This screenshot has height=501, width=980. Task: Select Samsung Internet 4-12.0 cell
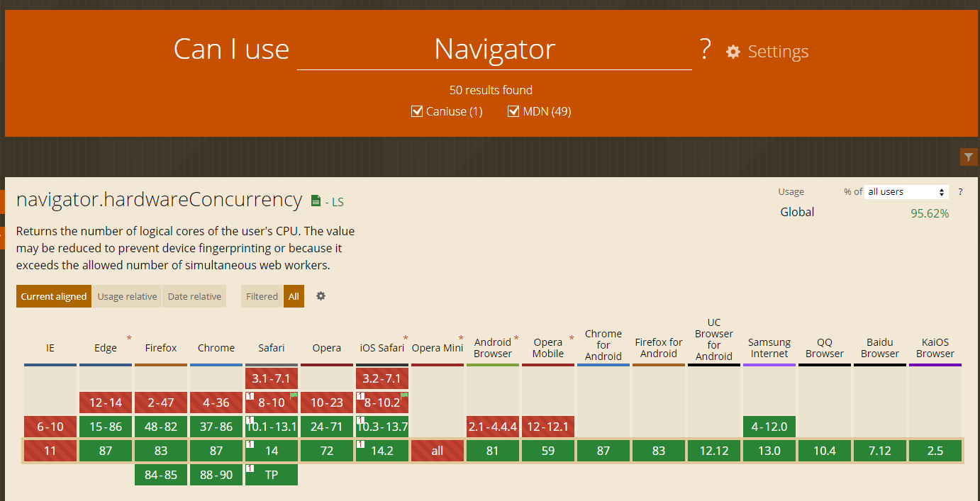coord(769,427)
